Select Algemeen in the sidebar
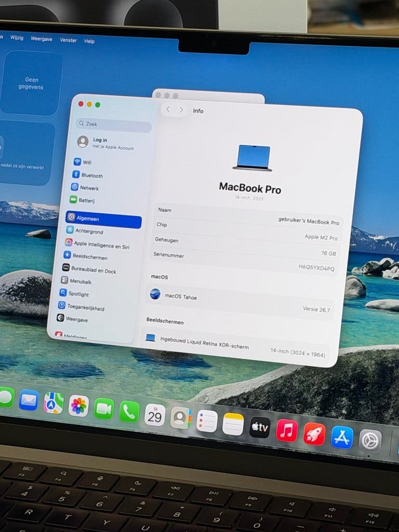399x532 pixels. [x=103, y=220]
